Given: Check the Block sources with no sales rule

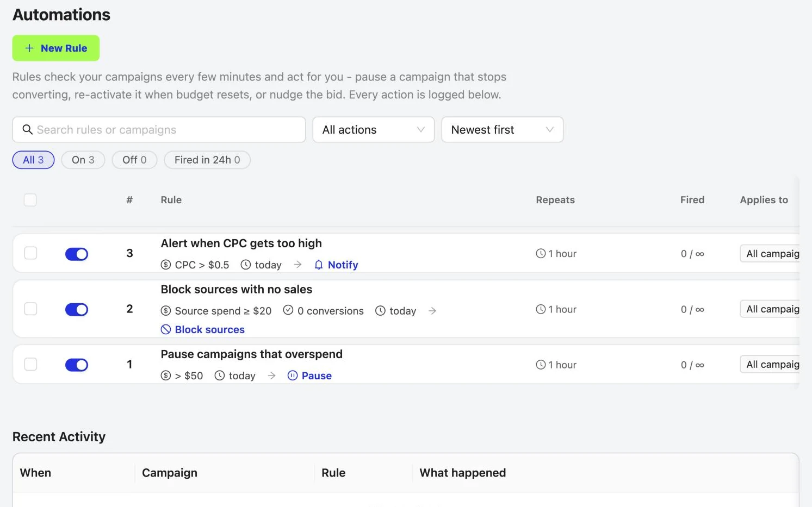Looking at the screenshot, I should 30,309.
